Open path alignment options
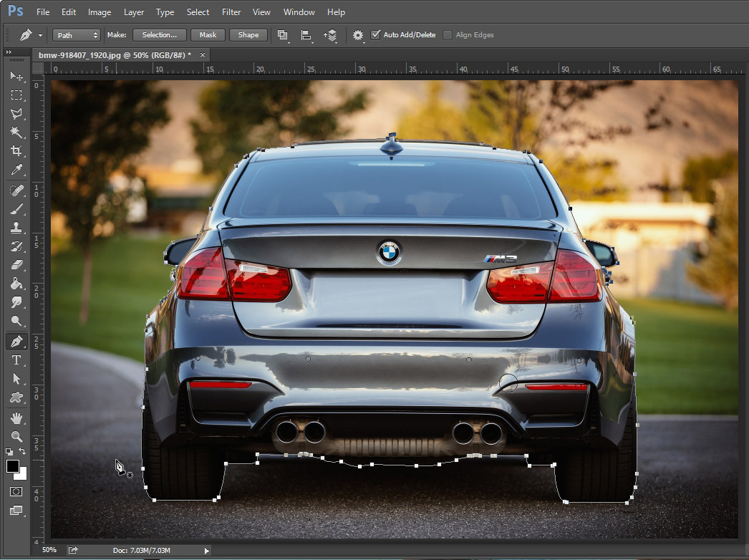749x560 pixels. 306,35
